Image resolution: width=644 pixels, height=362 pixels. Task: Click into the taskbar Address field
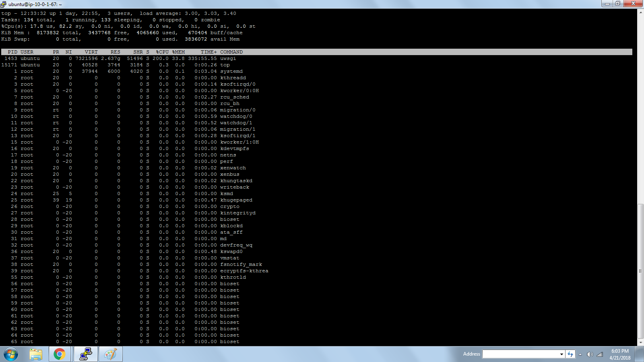pos(520,354)
